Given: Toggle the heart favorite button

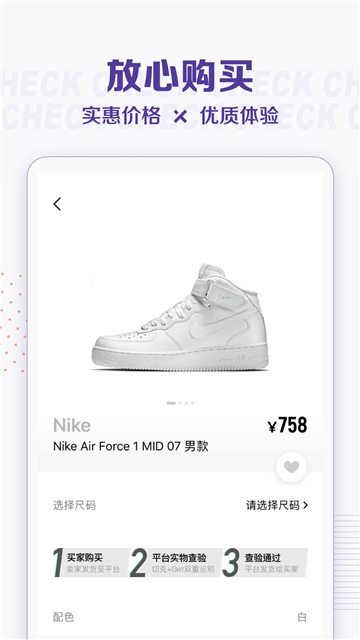Looking at the screenshot, I should [x=291, y=467].
